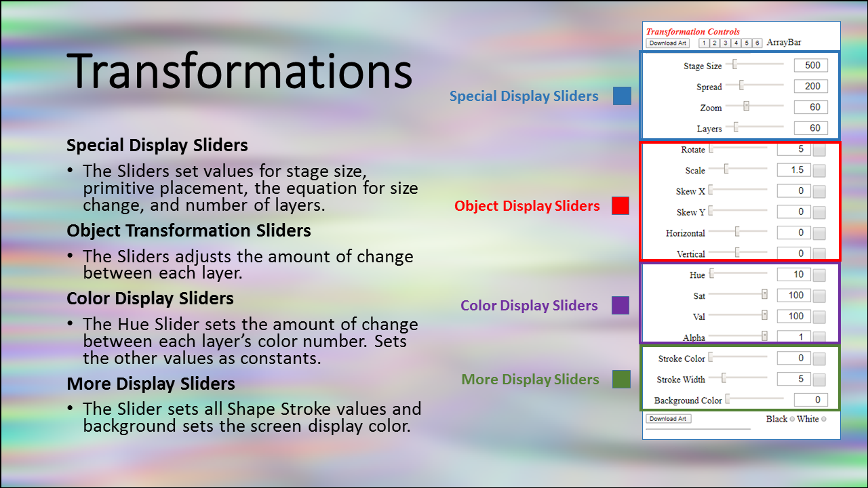Image resolution: width=868 pixels, height=488 pixels.
Task: Click the green More Display Sliders legend square
Action: (x=621, y=379)
